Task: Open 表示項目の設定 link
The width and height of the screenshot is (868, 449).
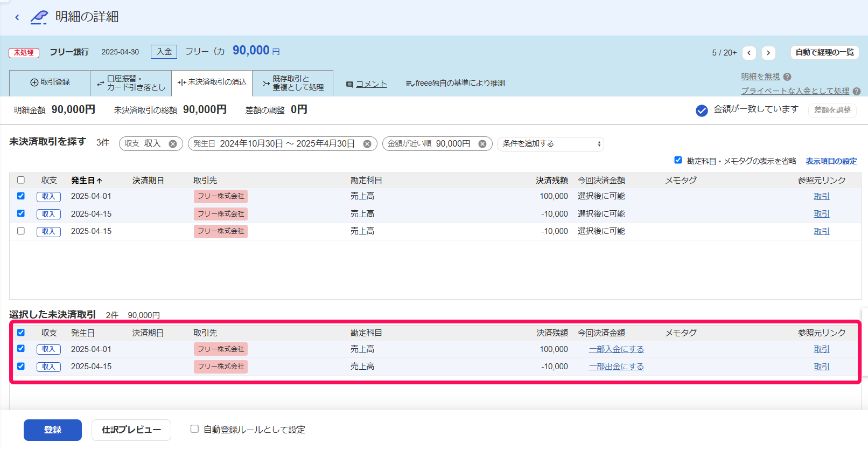Action: [x=831, y=161]
